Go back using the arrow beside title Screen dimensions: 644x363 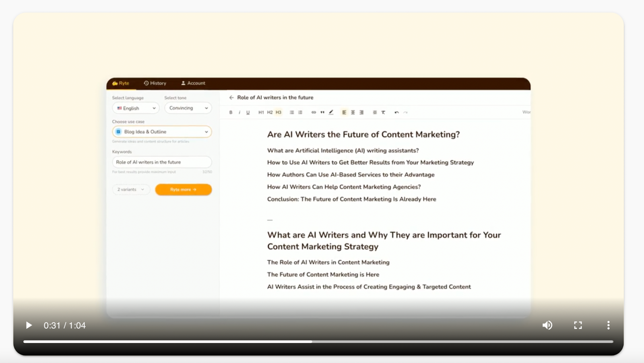point(231,98)
